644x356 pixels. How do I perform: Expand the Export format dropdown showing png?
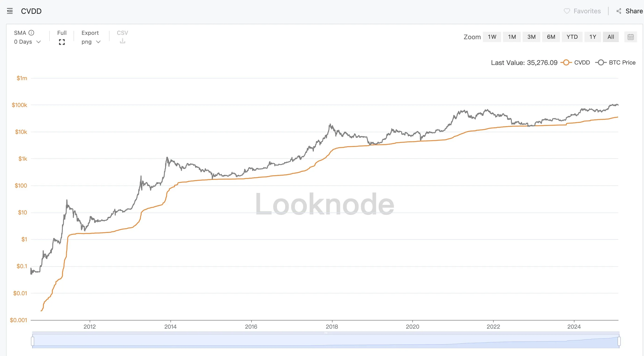[x=90, y=42]
